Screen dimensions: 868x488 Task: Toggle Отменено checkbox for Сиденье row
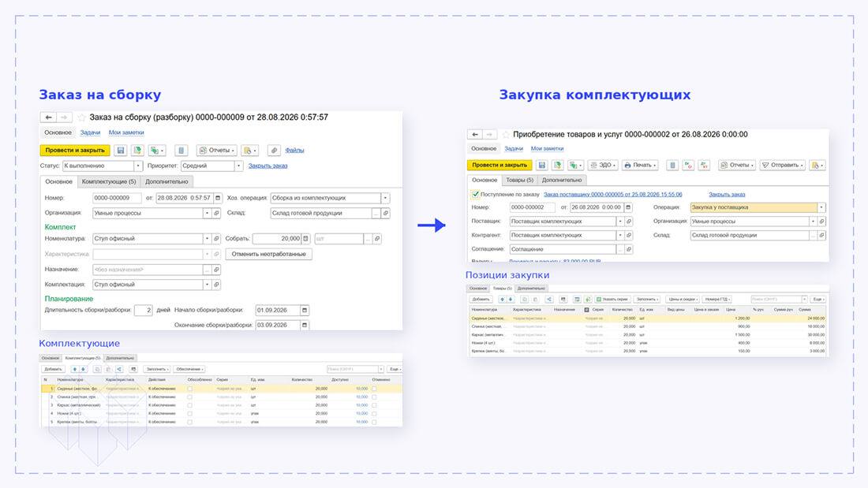pos(374,389)
